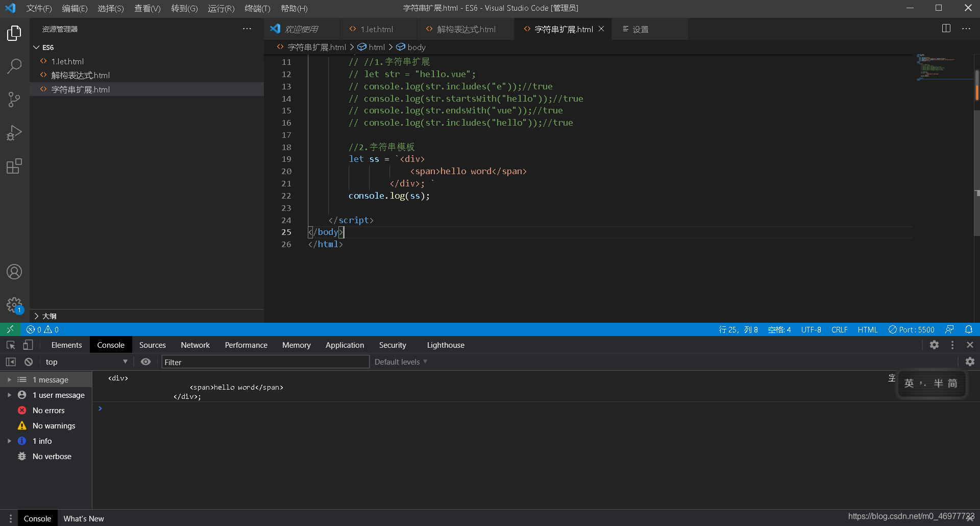
Task: Open 1.let.html in the file explorer
Action: click(147, 61)
